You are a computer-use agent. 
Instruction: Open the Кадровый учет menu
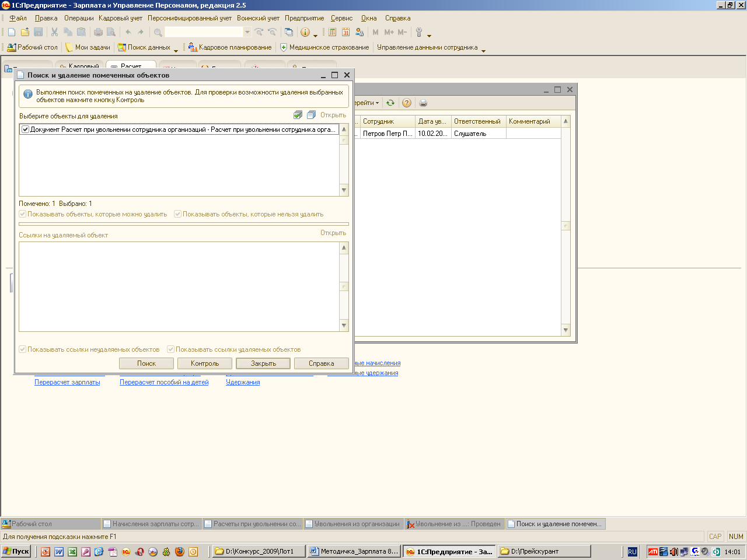(120, 18)
